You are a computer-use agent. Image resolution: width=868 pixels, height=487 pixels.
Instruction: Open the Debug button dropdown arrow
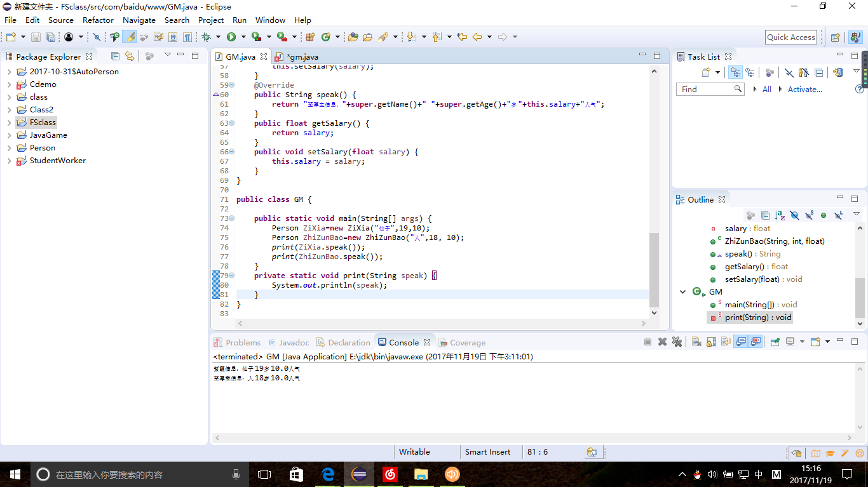217,37
